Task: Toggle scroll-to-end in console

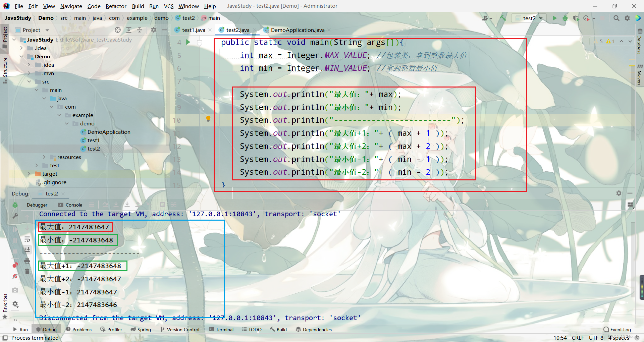Action: 27,250
